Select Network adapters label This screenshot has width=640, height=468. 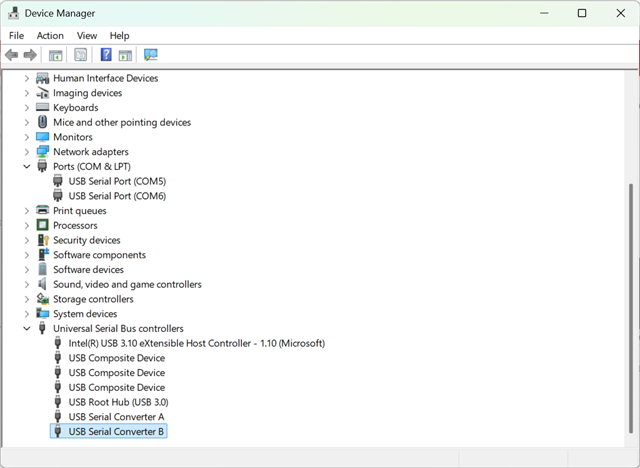click(91, 152)
